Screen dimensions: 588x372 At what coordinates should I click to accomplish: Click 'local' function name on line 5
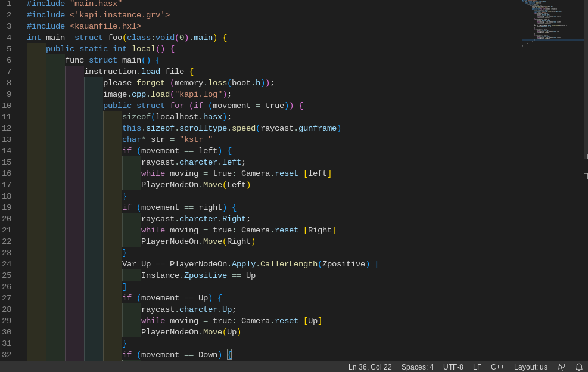[144, 49]
